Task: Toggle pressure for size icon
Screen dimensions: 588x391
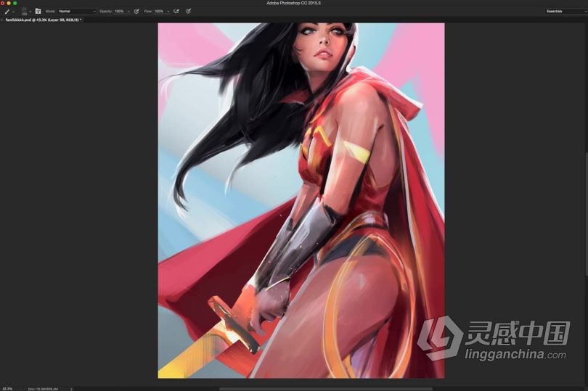Action: coord(188,12)
